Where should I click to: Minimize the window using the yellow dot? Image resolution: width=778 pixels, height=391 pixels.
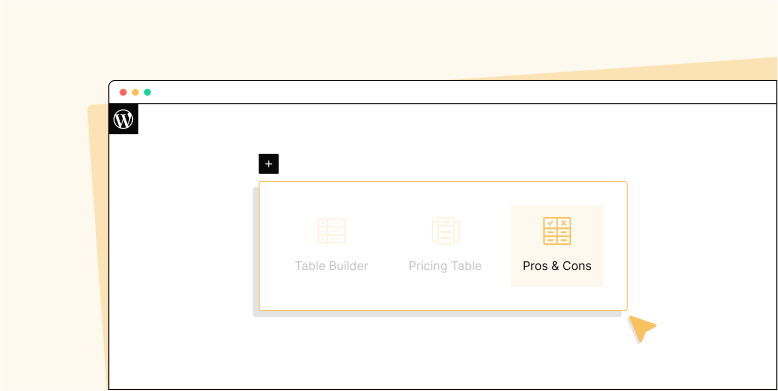pos(135,92)
